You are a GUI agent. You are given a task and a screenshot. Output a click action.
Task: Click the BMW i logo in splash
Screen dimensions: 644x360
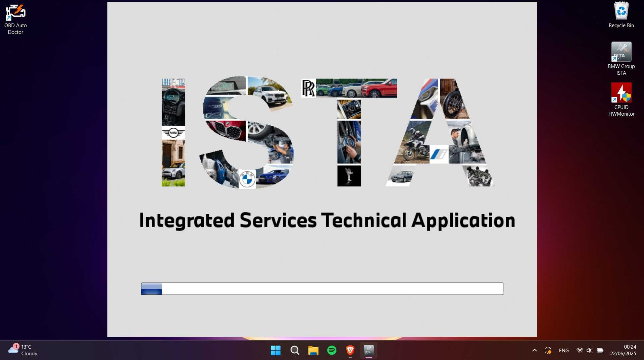point(439,154)
